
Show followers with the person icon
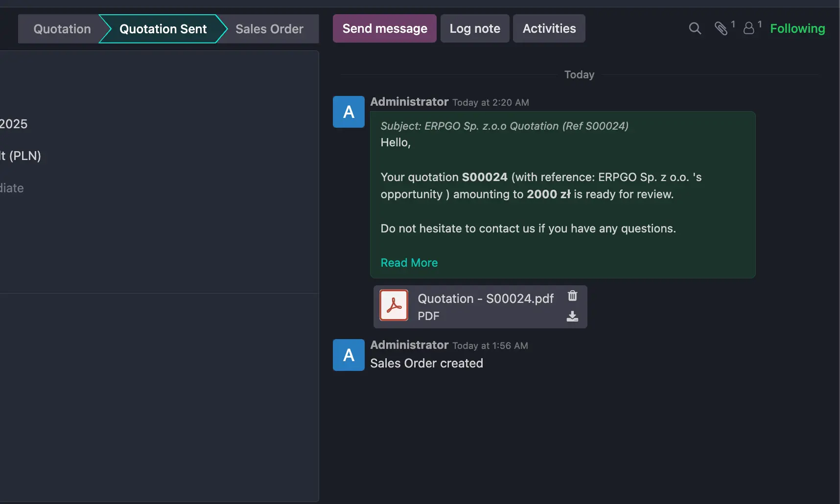coord(749,28)
